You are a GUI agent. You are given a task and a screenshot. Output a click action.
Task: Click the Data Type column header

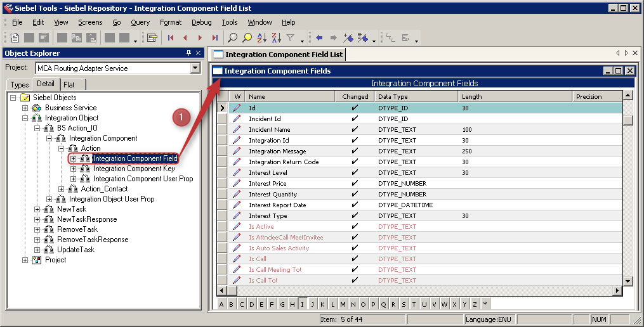tap(416, 97)
